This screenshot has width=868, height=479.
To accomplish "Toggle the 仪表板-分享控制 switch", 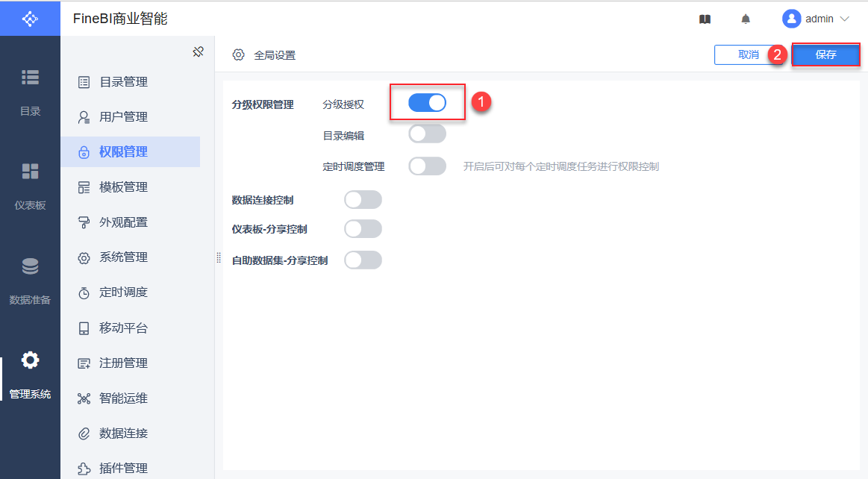I will 363,229.
